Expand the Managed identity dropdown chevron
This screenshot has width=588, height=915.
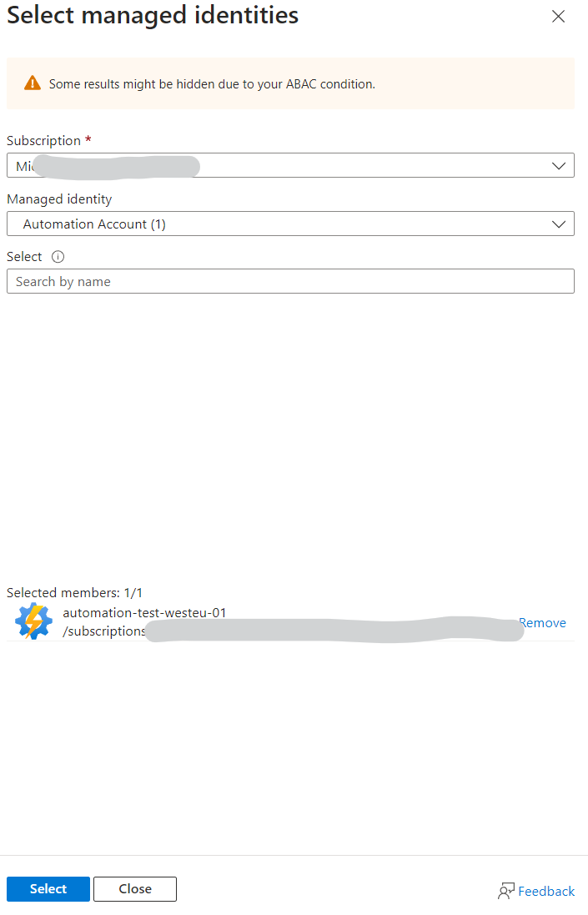point(558,224)
